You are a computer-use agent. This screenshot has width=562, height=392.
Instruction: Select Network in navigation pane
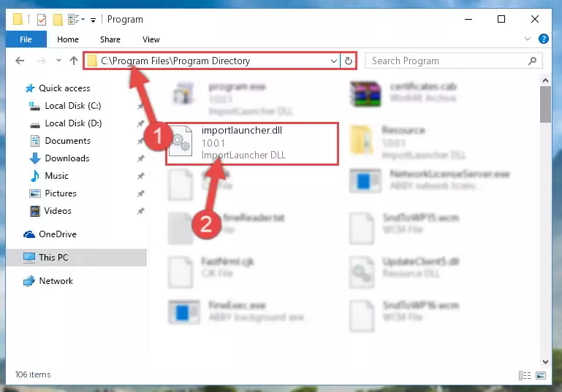48,281
